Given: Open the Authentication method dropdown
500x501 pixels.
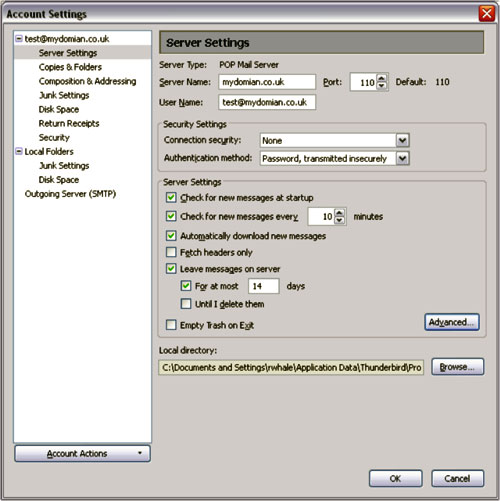Looking at the screenshot, I should tap(402, 158).
